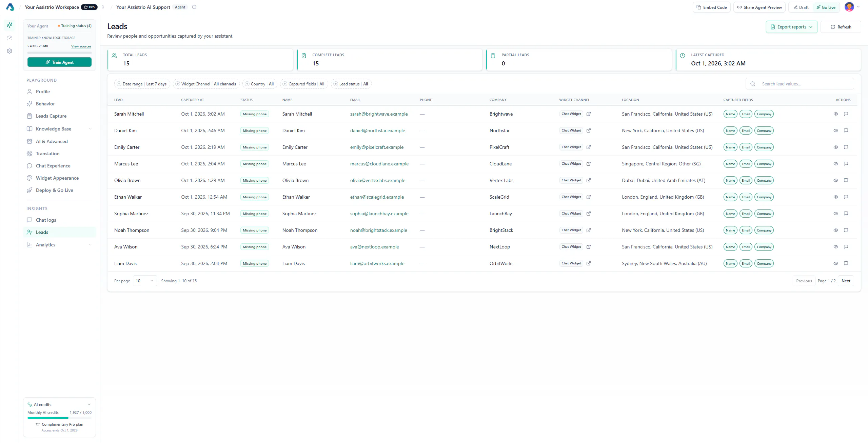Go to the Next page of leads
868x443 pixels.
846,281
